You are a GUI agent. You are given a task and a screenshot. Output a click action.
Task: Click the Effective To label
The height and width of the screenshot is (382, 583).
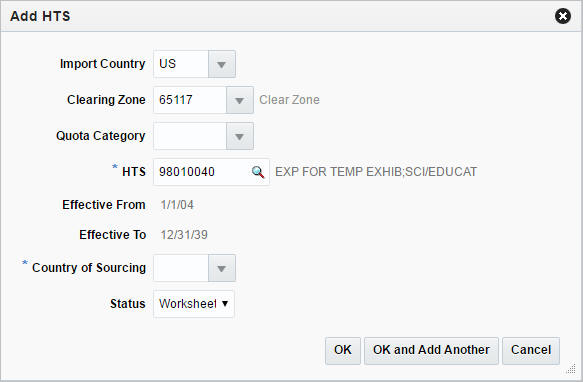[113, 235]
